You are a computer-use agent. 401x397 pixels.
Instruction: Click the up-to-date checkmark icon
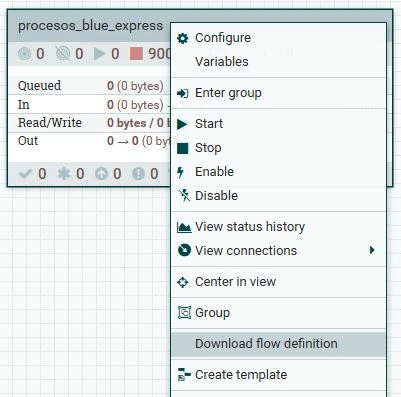(x=26, y=174)
